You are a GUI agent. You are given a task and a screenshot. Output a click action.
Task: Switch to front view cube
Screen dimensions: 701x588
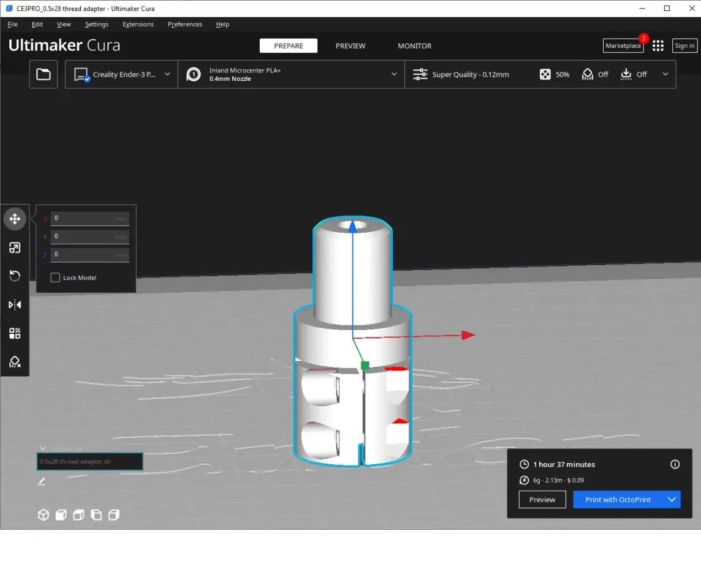pyautogui.click(x=61, y=514)
